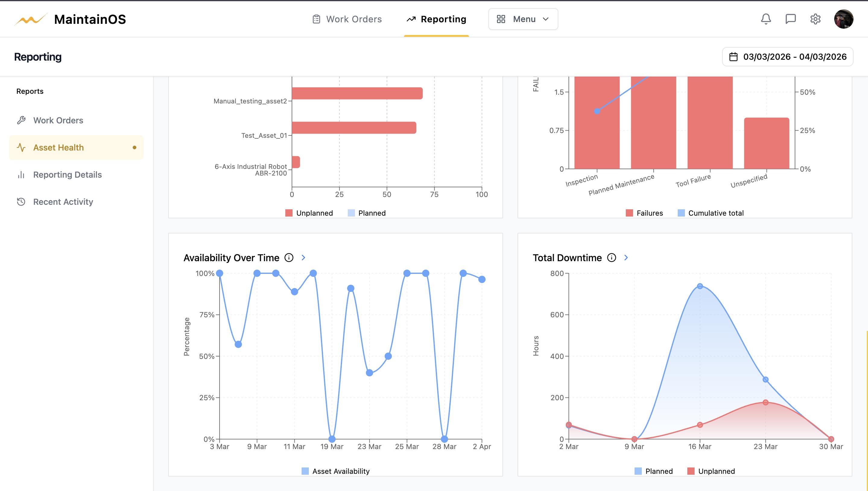868x491 pixels.
Task: Select Asset Health in the Reports sidebar
Action: 58,147
